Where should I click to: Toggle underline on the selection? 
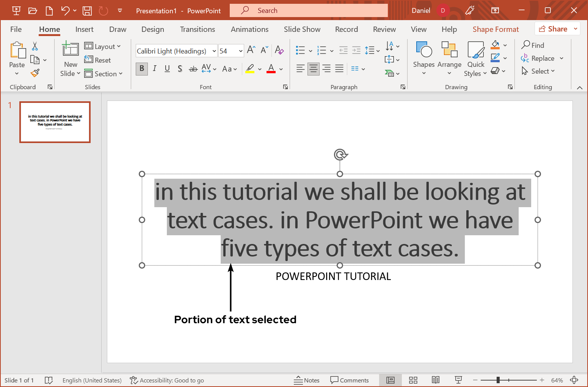pyautogui.click(x=167, y=69)
